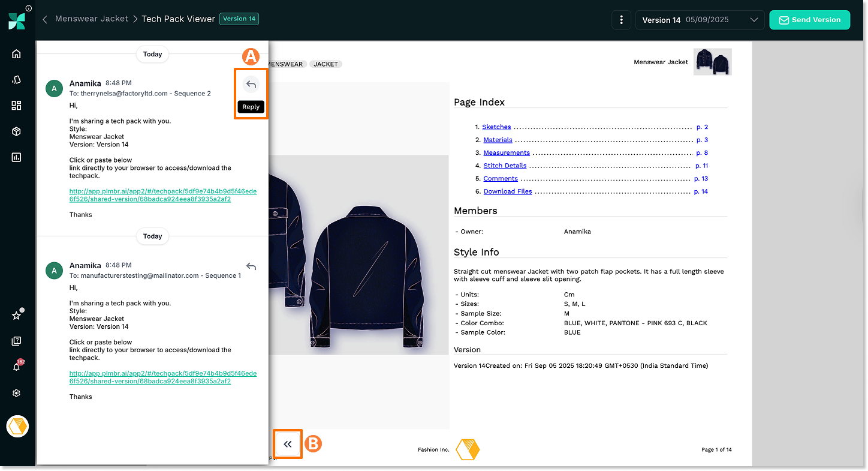
Task: Open the three-dot more options menu
Action: tap(622, 20)
